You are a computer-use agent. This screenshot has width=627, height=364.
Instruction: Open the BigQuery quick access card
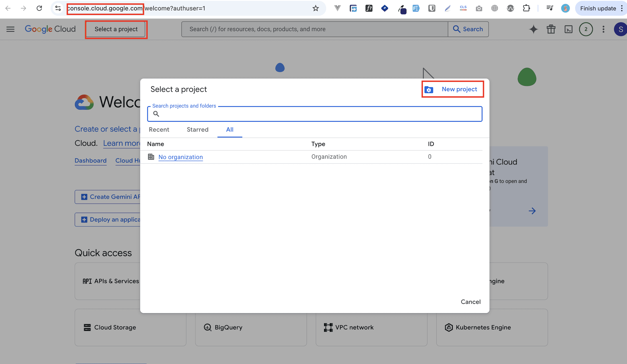point(251,327)
